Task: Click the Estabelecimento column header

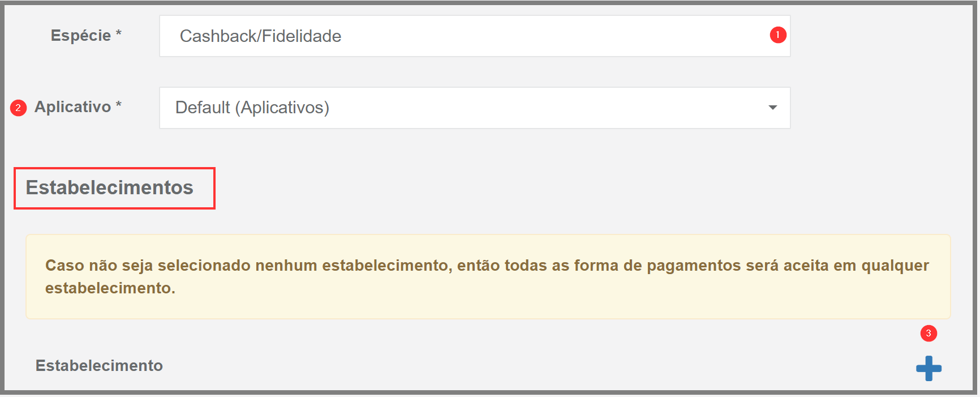Action: [x=99, y=365]
